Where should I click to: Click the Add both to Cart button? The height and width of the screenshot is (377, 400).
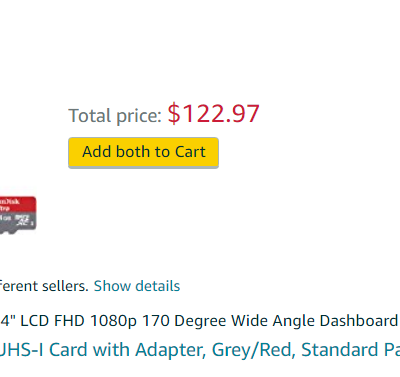(x=143, y=153)
